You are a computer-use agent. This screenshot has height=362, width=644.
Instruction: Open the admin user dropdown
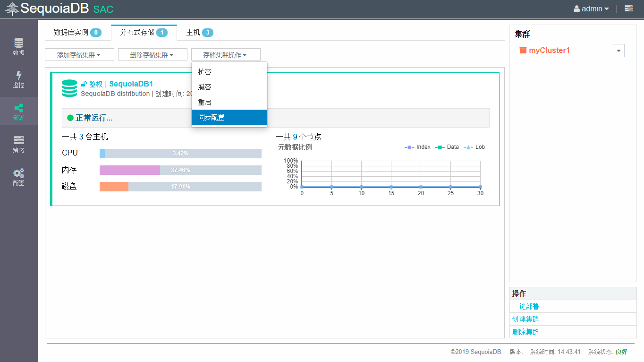pos(591,9)
